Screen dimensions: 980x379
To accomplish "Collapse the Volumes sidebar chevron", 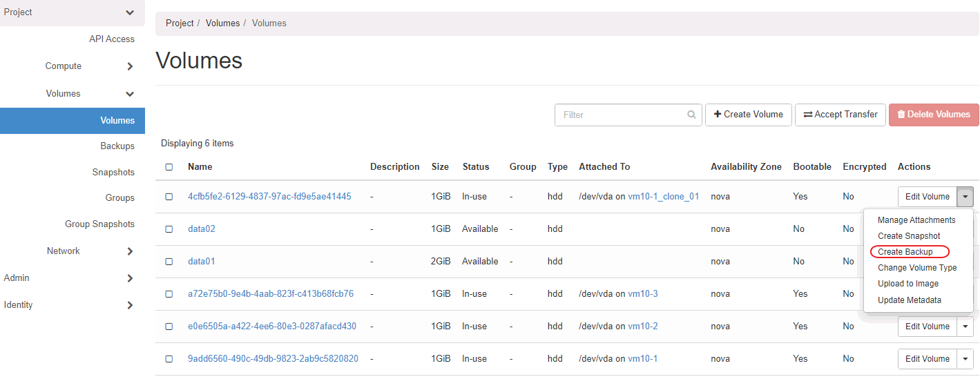I will click(130, 94).
